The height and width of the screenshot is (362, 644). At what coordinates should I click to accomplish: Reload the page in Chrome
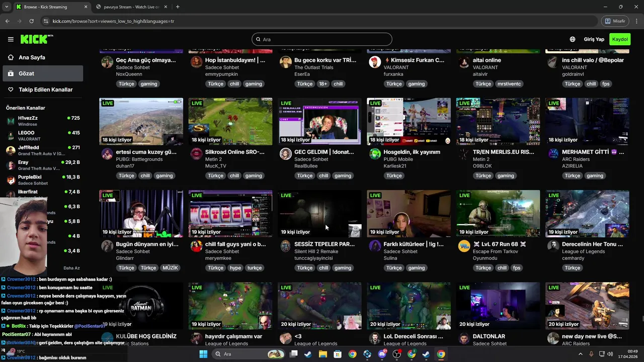(x=31, y=21)
